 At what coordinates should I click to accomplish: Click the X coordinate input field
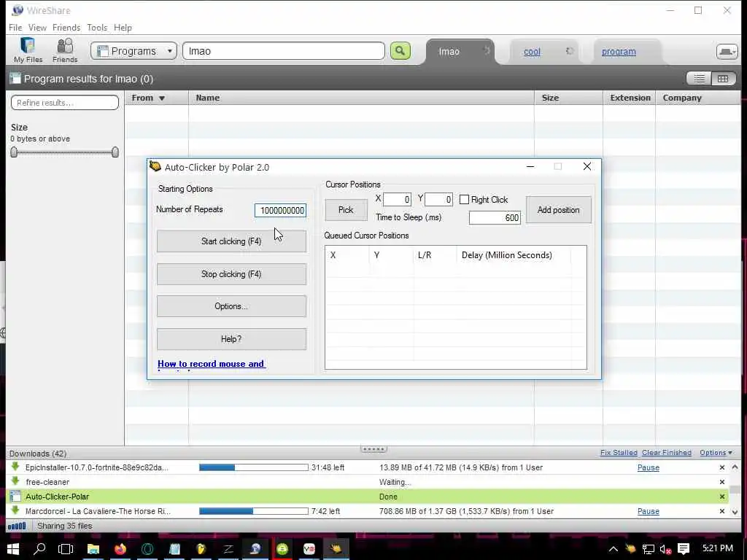[x=397, y=200]
